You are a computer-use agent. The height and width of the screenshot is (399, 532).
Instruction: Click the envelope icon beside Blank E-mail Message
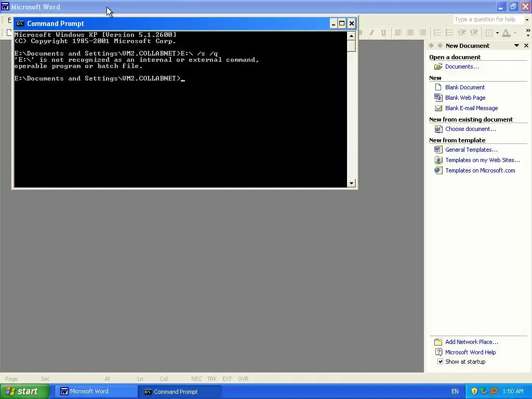[x=438, y=108]
